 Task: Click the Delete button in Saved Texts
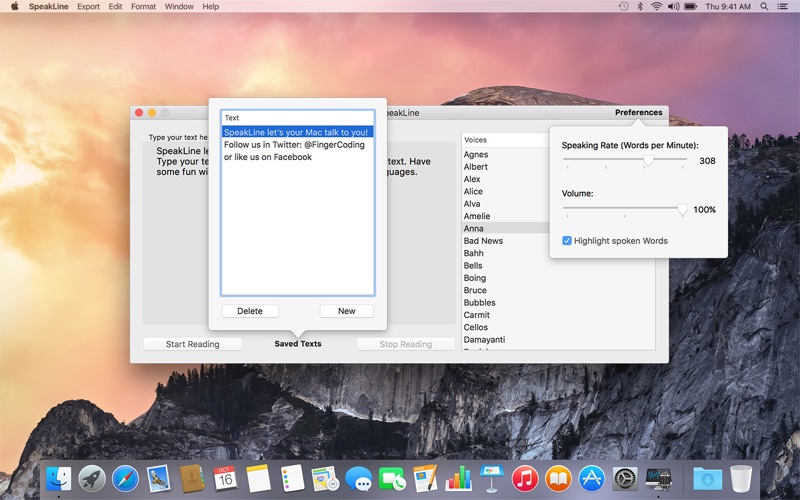(250, 311)
